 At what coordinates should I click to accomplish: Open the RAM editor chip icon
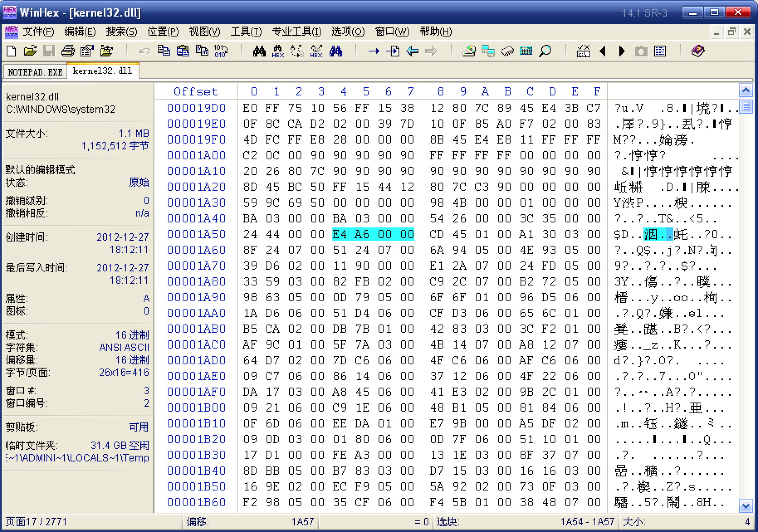(x=507, y=51)
